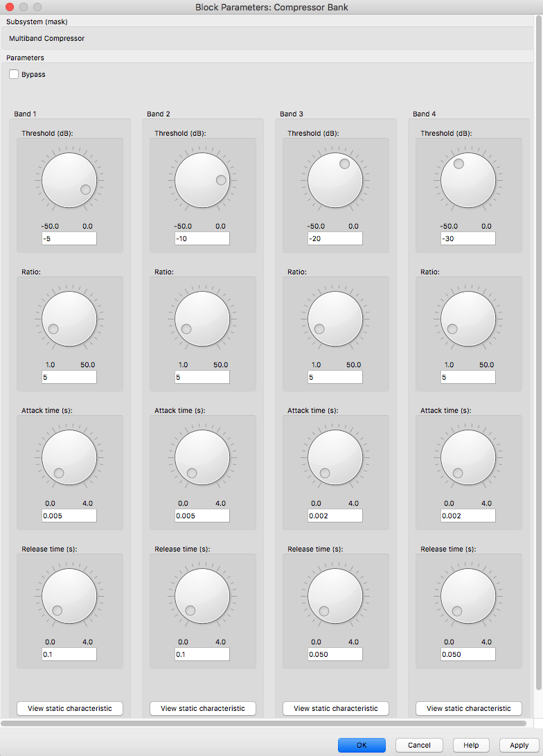Click Band 1 Threshold knob

coord(69,180)
